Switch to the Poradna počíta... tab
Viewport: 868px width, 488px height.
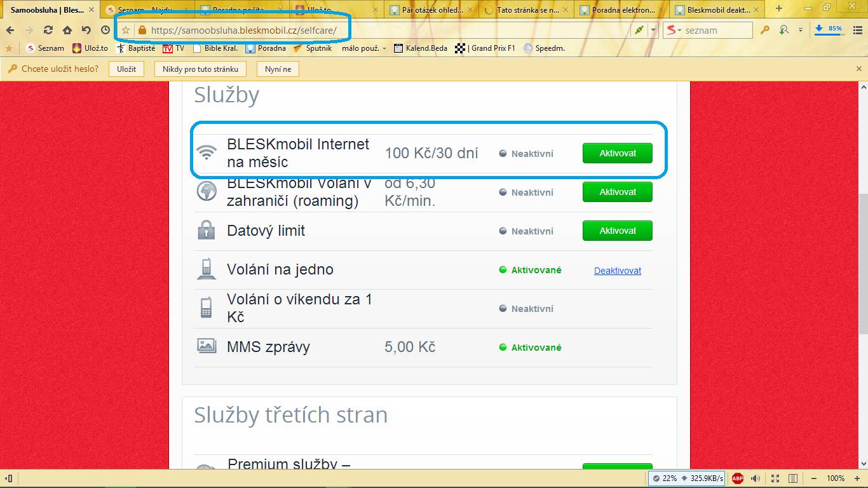tap(242, 10)
